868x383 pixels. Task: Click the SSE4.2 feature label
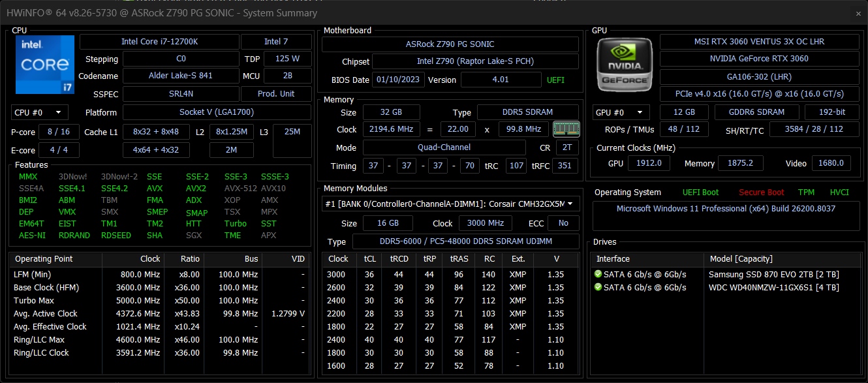(x=114, y=189)
